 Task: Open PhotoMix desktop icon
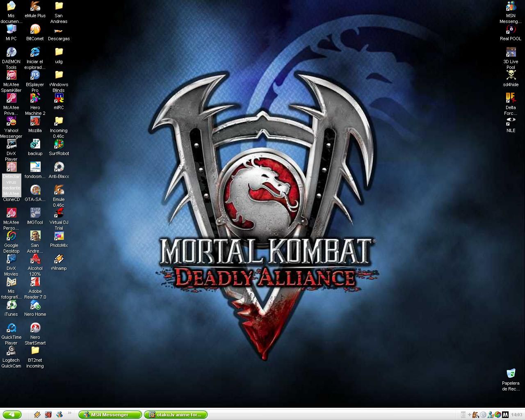59,236
